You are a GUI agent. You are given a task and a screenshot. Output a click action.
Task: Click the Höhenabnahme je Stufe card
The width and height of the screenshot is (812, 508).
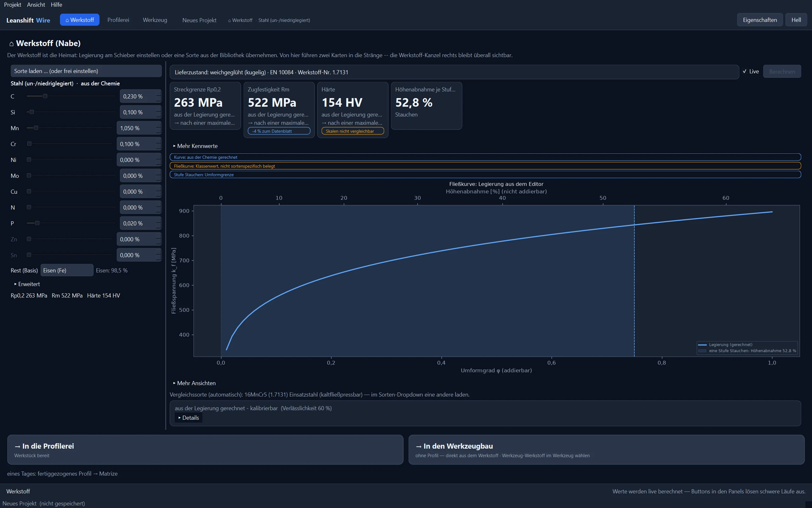[x=427, y=106]
